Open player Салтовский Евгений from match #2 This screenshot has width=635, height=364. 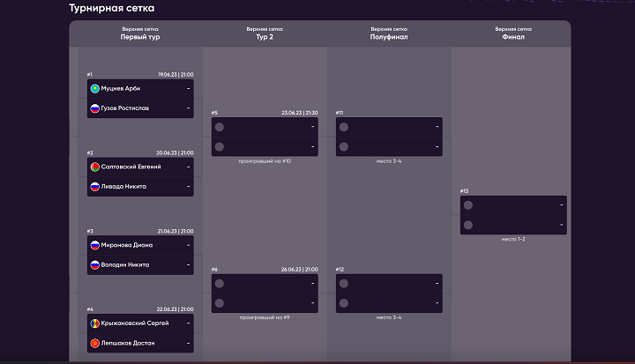(131, 167)
